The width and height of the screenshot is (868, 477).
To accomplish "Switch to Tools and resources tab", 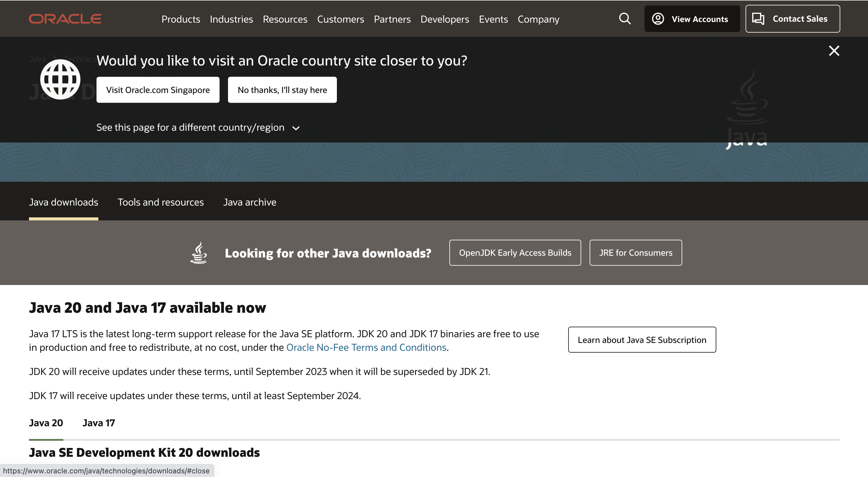I will pos(160,202).
